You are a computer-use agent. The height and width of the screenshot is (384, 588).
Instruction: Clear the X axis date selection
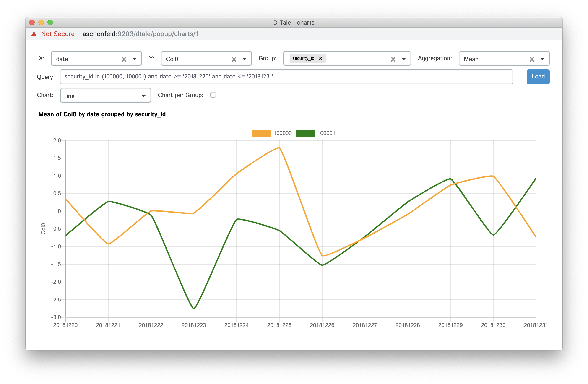[x=124, y=59]
